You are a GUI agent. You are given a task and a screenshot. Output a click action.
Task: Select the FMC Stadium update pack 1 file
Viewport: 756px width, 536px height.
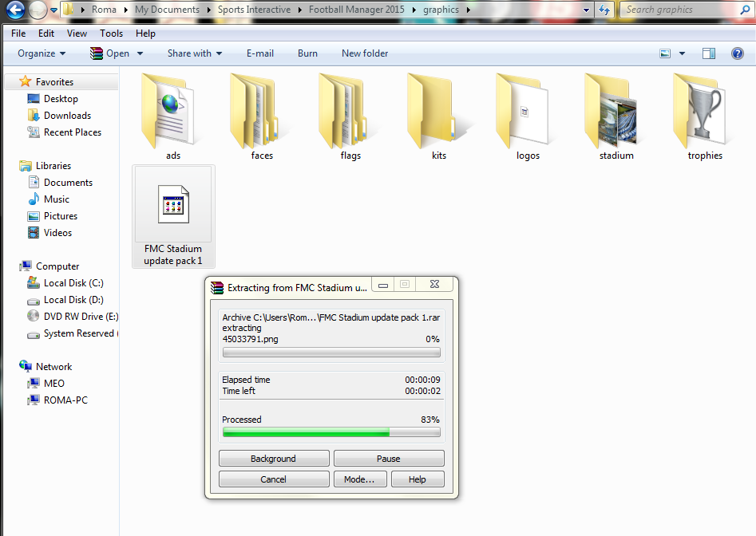pos(173,217)
